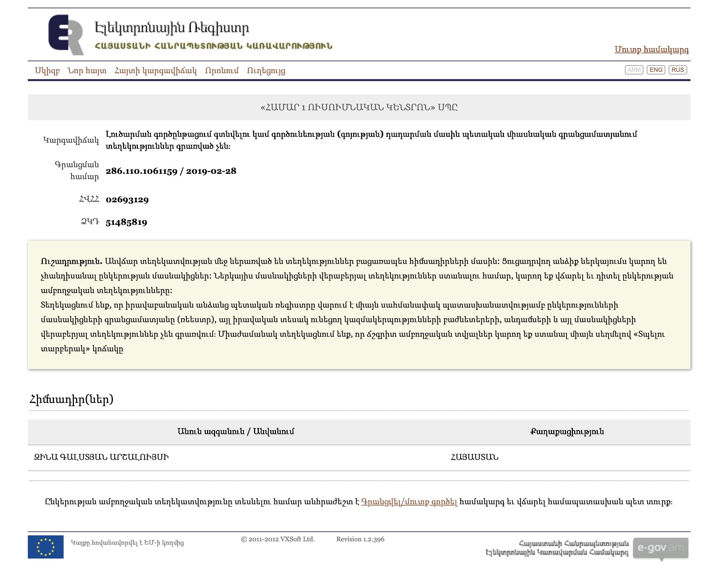
Task: Go to Սկիզբ menu item
Action: point(47,71)
